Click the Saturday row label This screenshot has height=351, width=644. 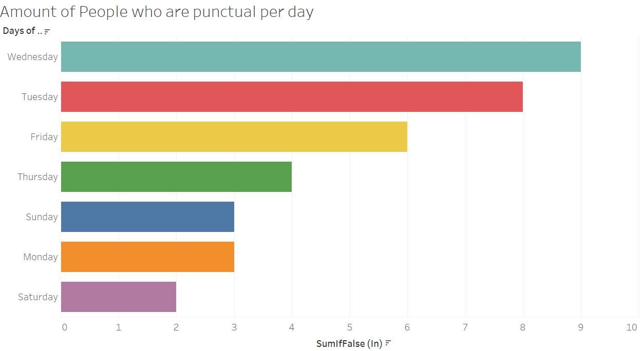coord(38,297)
